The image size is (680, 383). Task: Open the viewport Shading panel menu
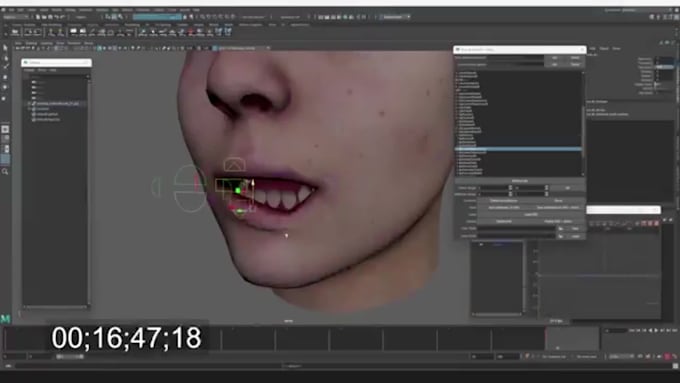pos(31,43)
